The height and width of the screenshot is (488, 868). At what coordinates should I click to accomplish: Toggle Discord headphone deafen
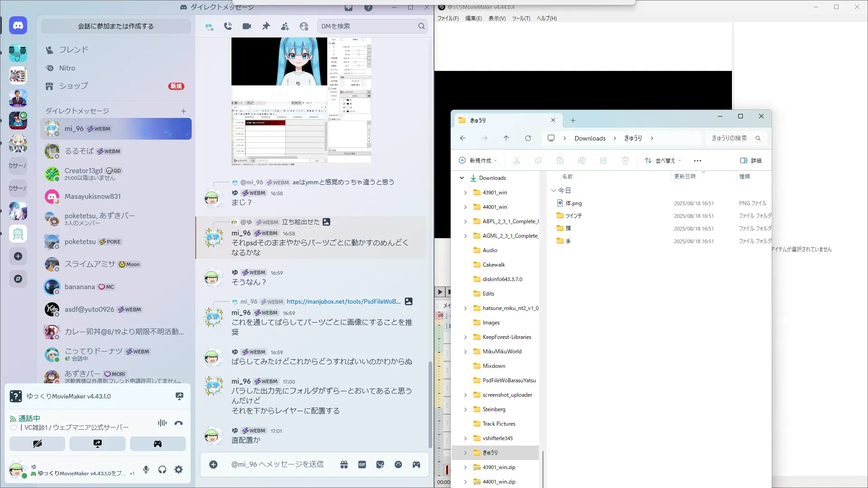click(162, 469)
